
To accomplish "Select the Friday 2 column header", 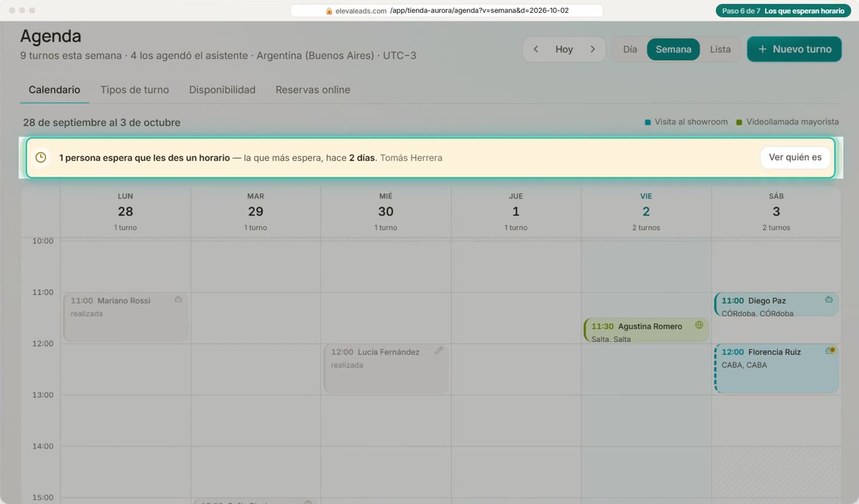I will pos(646,212).
